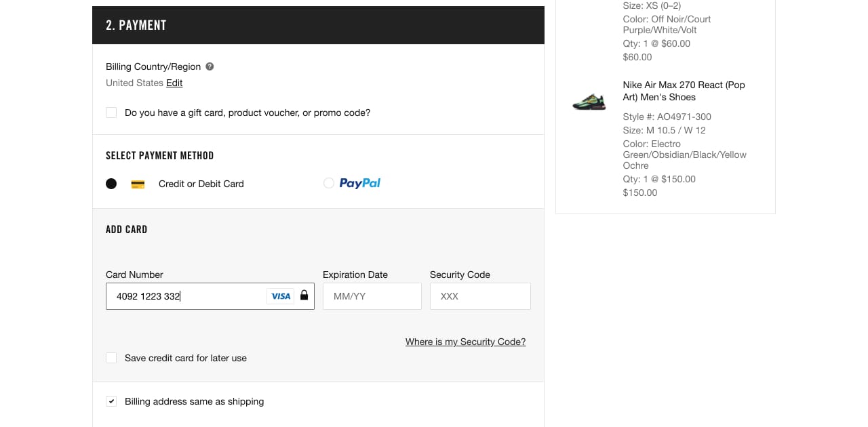This screenshot has height=427, width=868.
Task: Check Save credit card for later use
Action: pos(111,358)
